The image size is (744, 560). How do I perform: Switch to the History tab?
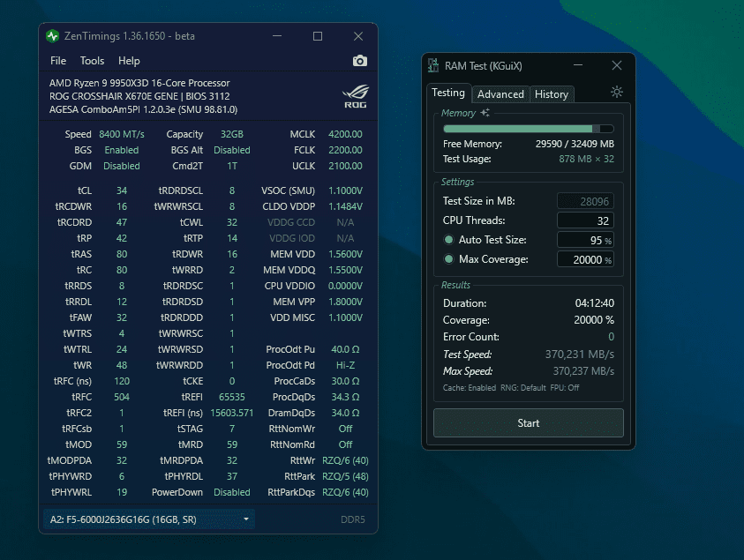[552, 94]
